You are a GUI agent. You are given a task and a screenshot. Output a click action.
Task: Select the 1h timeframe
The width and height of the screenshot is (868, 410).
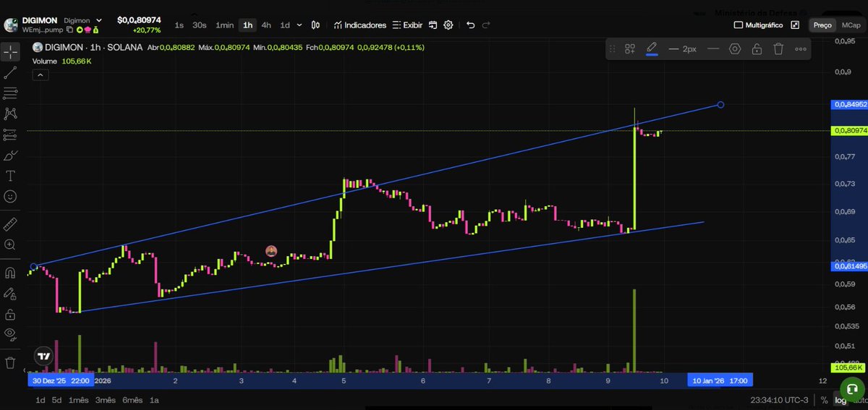(x=248, y=25)
